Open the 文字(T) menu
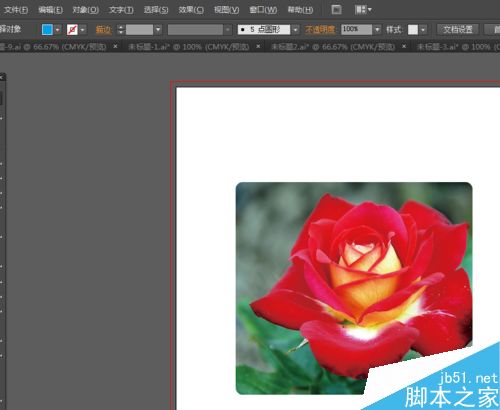 point(121,10)
